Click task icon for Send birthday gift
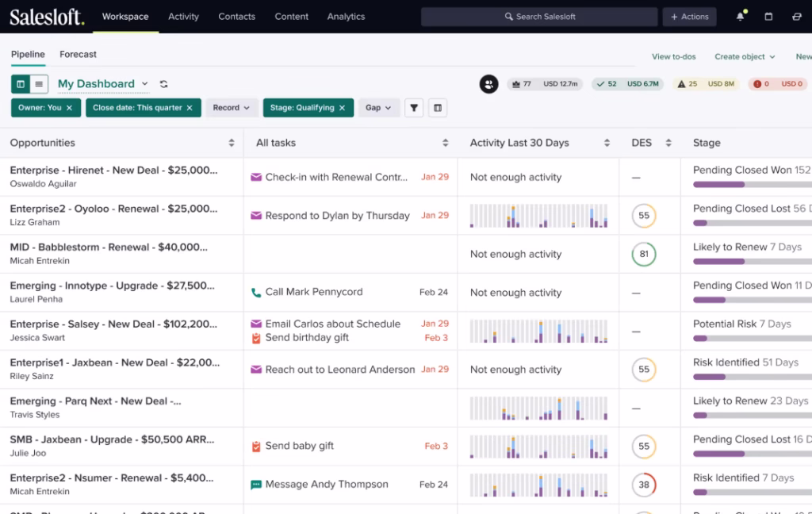This screenshot has width=812, height=514. coord(256,339)
